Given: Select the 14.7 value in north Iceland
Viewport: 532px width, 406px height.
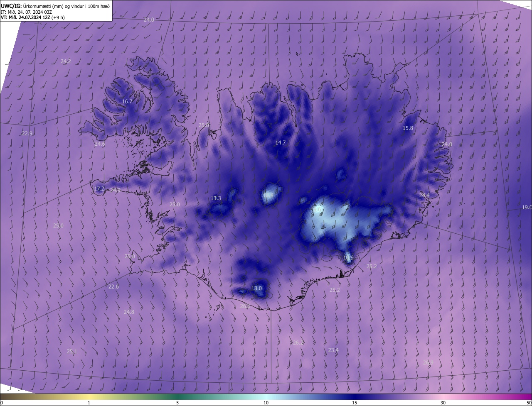Looking at the screenshot, I should pyautogui.click(x=281, y=142).
